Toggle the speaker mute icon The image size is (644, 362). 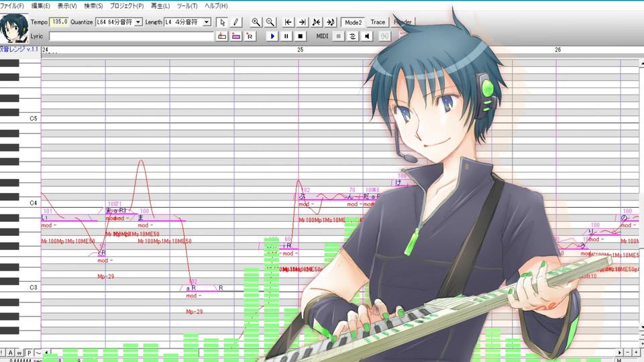[367, 36]
